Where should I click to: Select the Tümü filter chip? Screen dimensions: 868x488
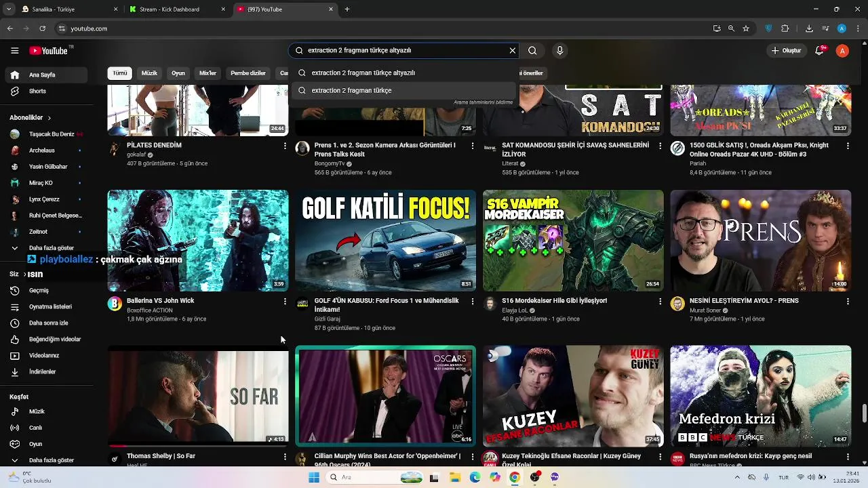point(120,73)
